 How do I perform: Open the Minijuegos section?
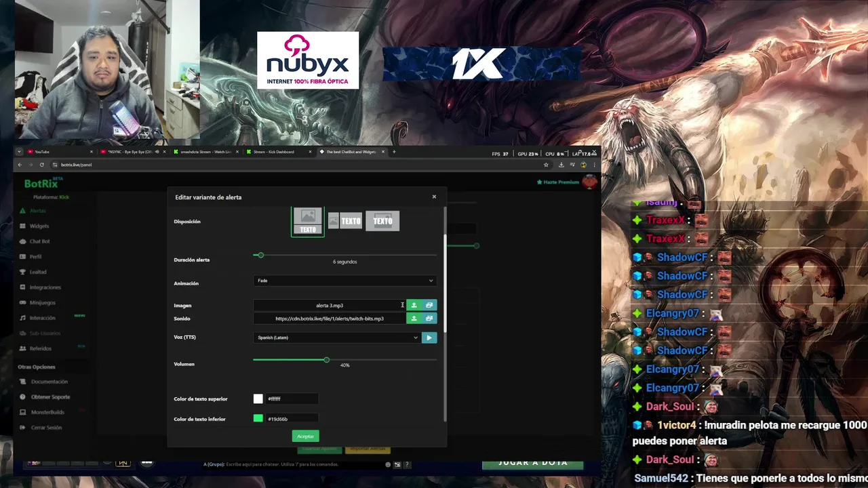(42, 302)
